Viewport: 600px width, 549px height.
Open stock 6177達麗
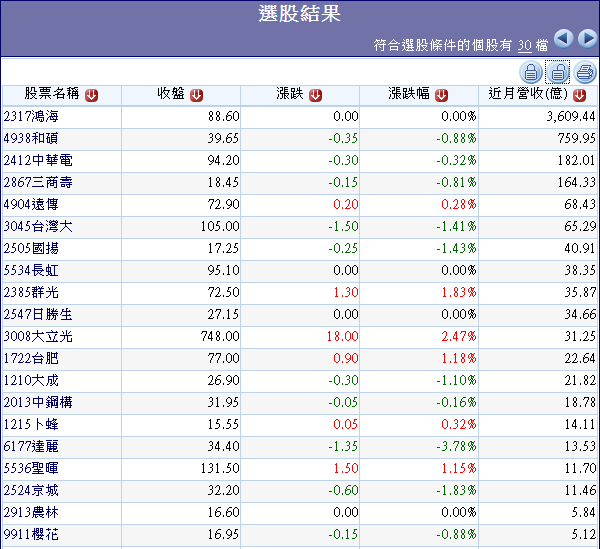coord(31,446)
